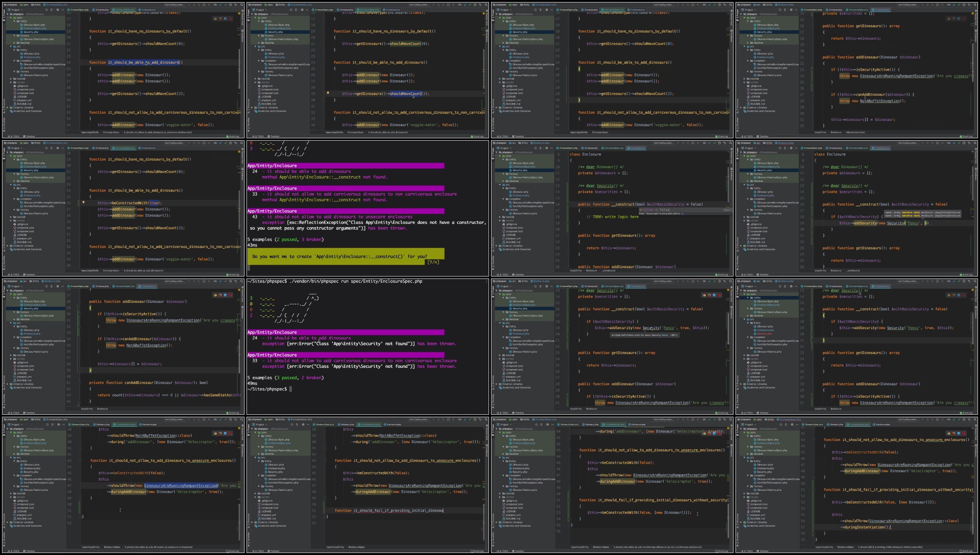Viewport: 980px width, 555px height.
Task: Collapse Factory spec folder in half-typed it_should_fail_if_providing frame
Action: coord(259,447)
